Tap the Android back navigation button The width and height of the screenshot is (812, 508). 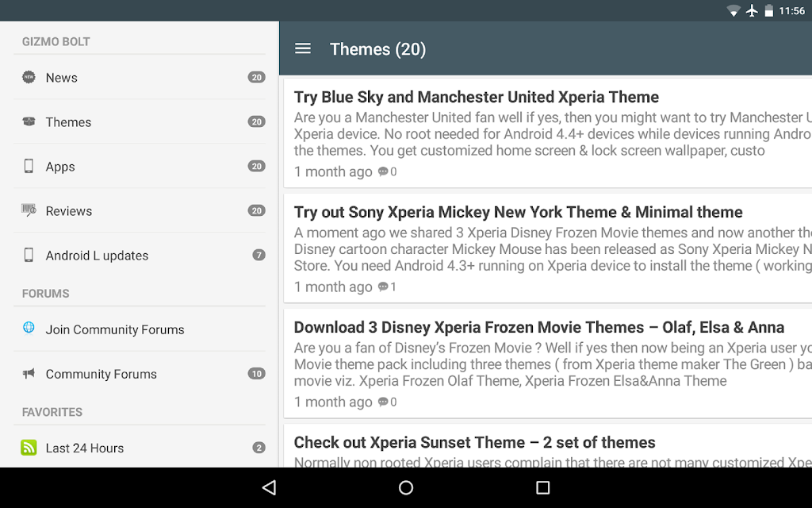point(270,487)
